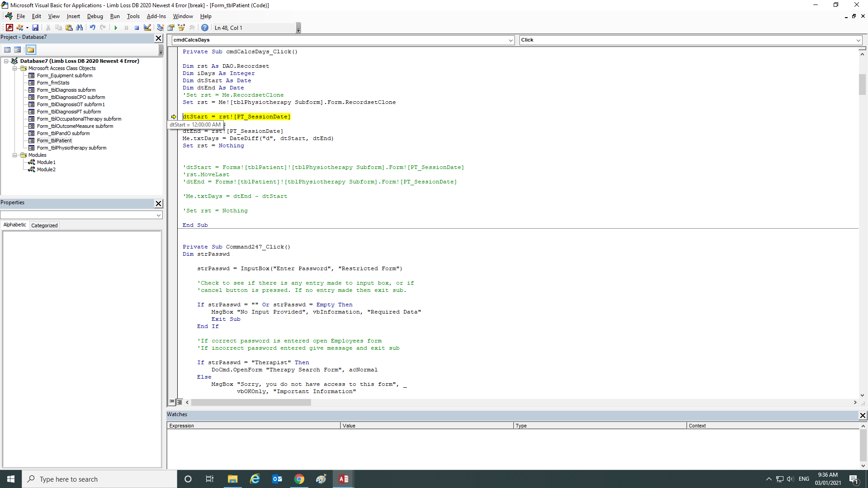Select Form_frmStats in project tree
868x488 pixels.
53,83
